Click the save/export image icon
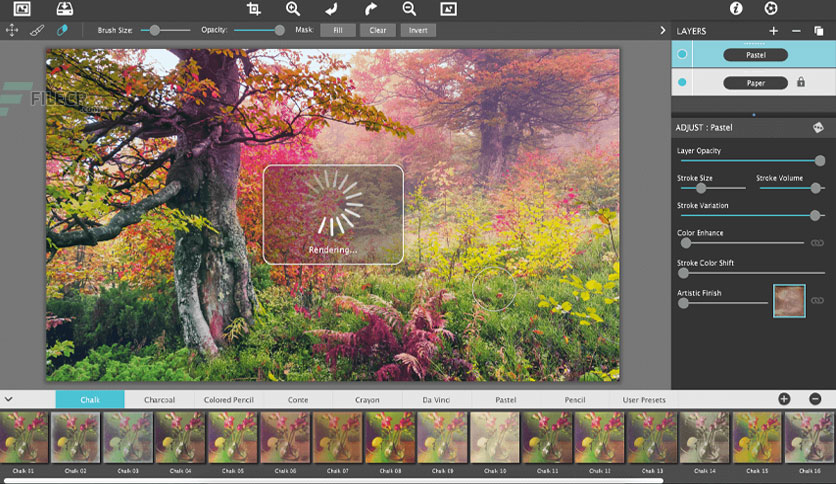Viewport: 836px width, 484px height. pos(65,9)
